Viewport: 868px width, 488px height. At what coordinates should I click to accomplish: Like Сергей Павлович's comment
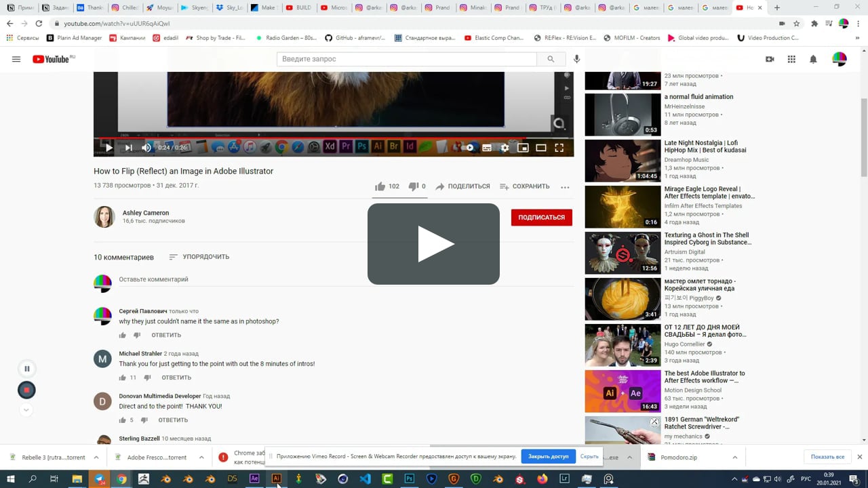click(123, 335)
